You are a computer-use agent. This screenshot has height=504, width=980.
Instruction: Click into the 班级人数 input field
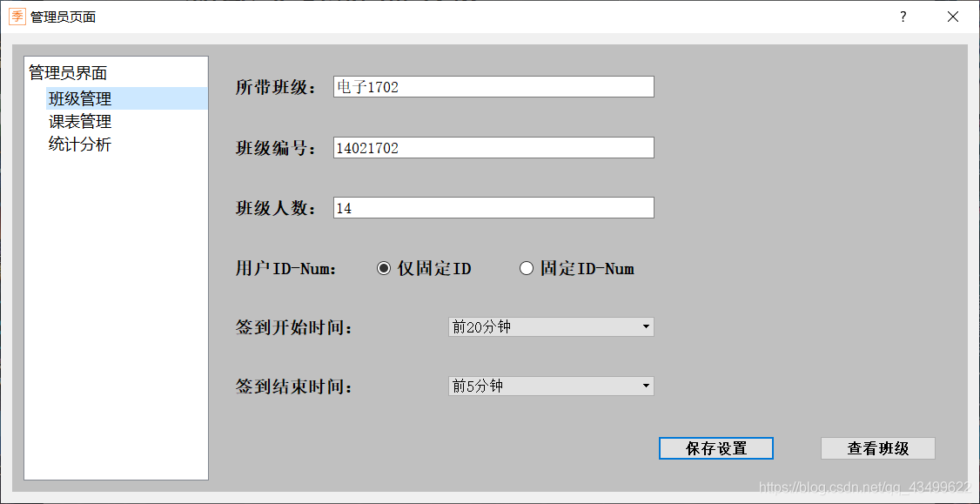tap(493, 207)
